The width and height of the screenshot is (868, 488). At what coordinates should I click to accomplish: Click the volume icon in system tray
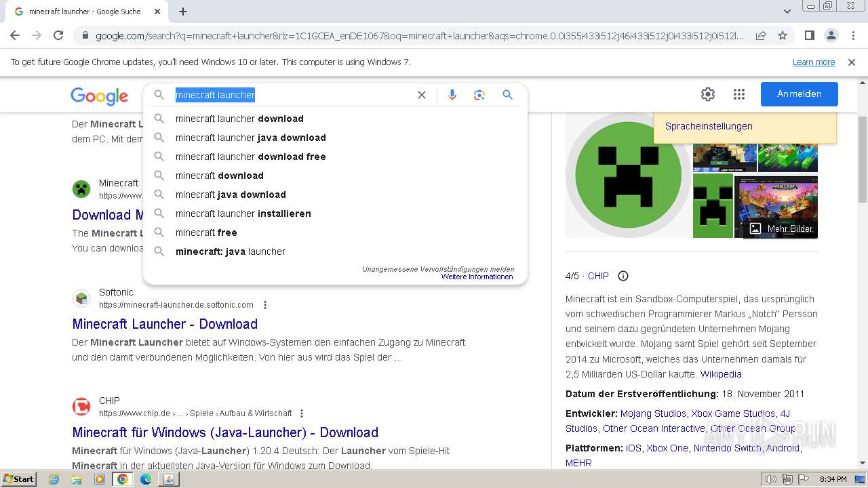[x=770, y=479]
